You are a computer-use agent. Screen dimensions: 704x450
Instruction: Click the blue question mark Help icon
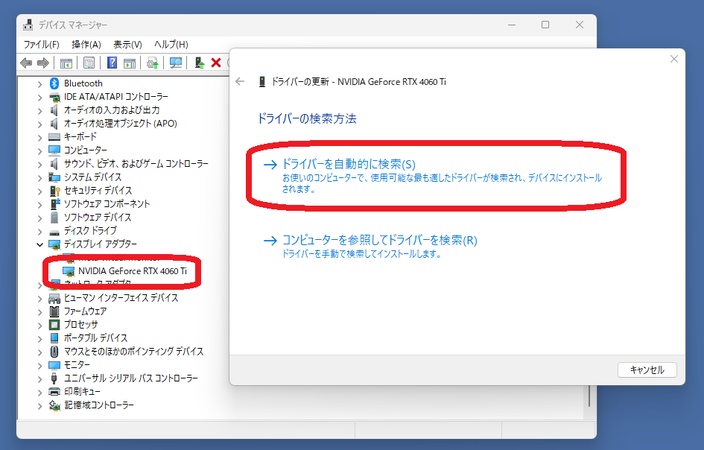[x=112, y=63]
